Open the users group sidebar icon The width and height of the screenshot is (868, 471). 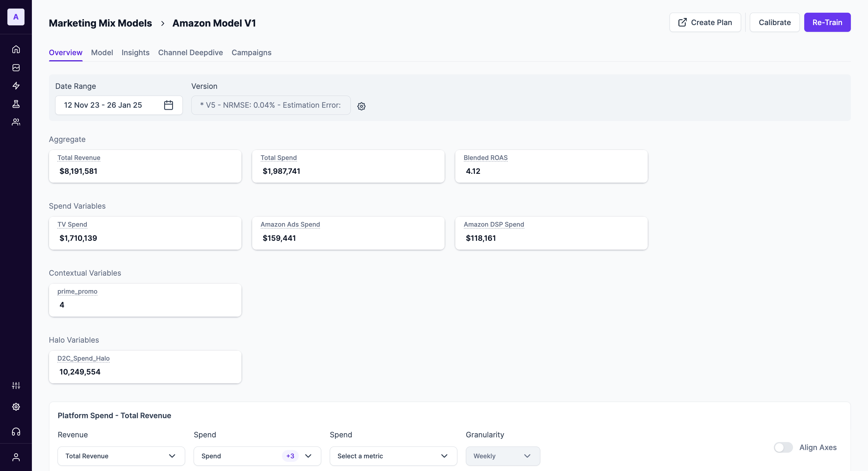(16, 122)
